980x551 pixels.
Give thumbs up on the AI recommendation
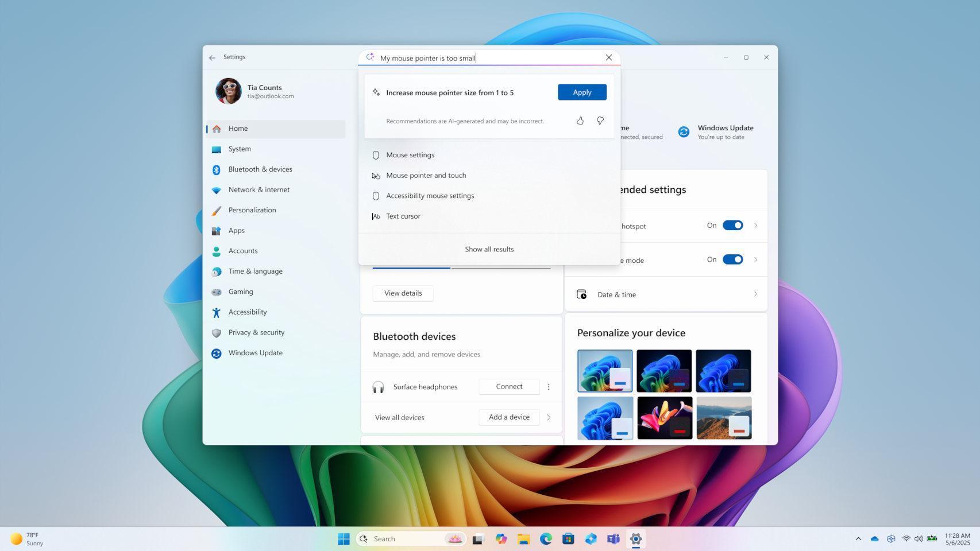point(580,121)
